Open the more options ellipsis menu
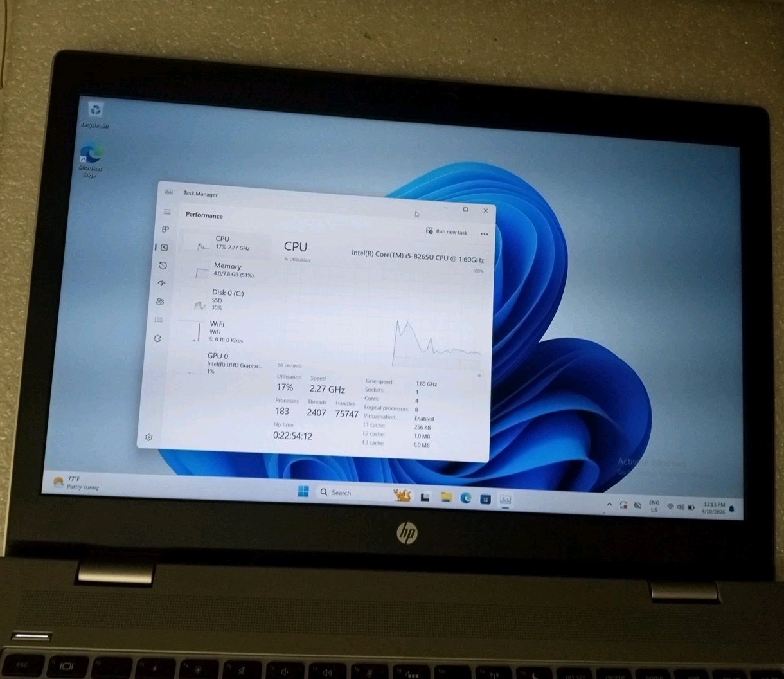The width and height of the screenshot is (784, 679). point(484,234)
